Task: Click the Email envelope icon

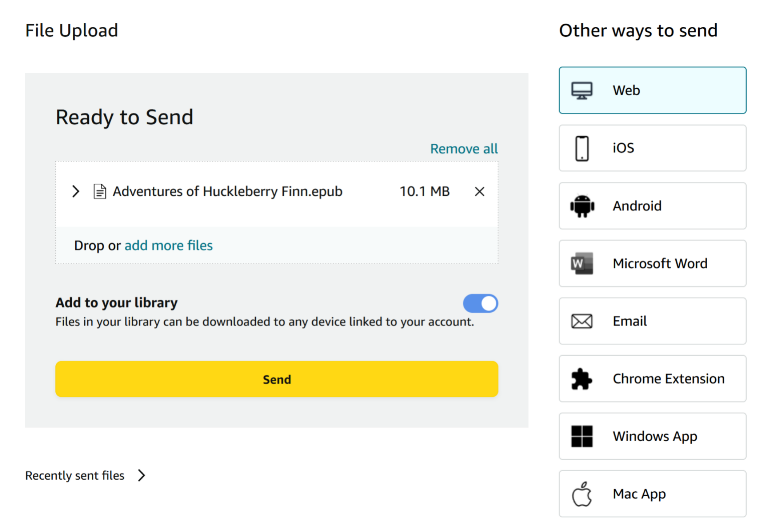Action: click(x=582, y=321)
